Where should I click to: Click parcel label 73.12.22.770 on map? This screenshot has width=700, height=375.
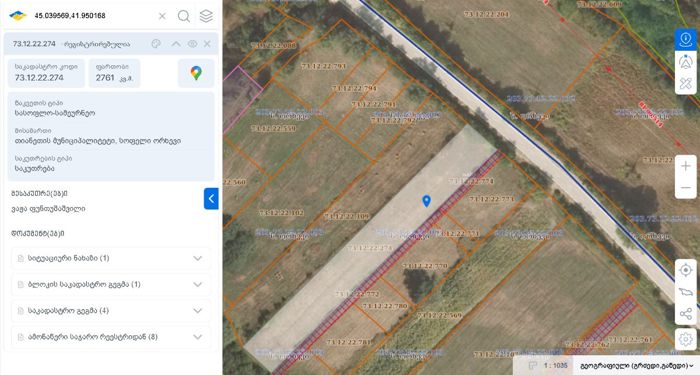coord(425,266)
